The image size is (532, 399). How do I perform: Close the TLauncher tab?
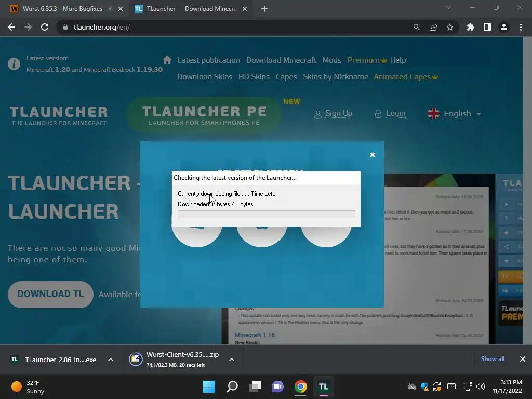[x=245, y=9]
